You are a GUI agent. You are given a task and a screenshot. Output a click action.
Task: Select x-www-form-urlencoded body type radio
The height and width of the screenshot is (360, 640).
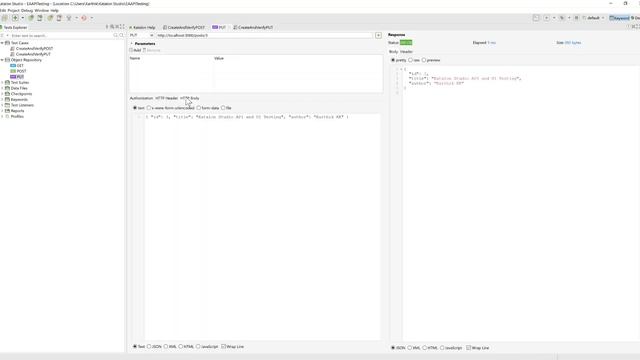[149, 108]
